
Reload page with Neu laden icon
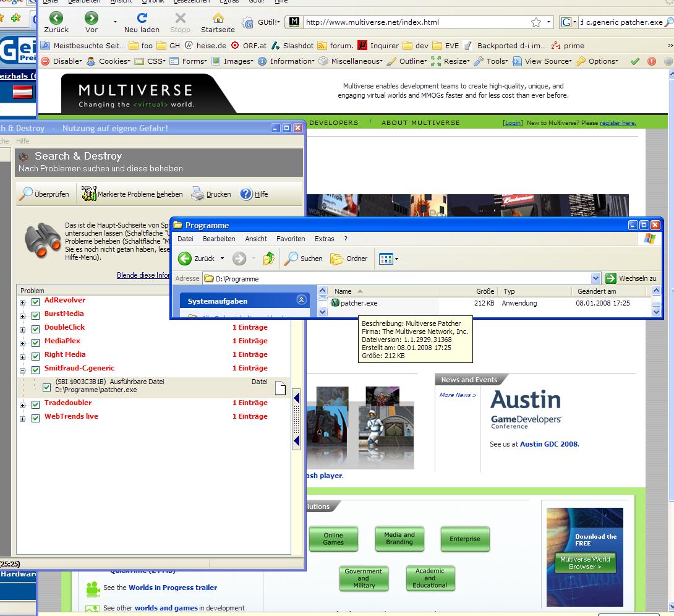tap(142, 18)
